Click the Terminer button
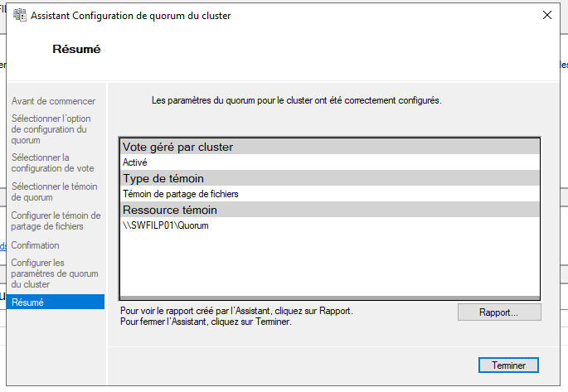The image size is (568, 392). point(508,365)
